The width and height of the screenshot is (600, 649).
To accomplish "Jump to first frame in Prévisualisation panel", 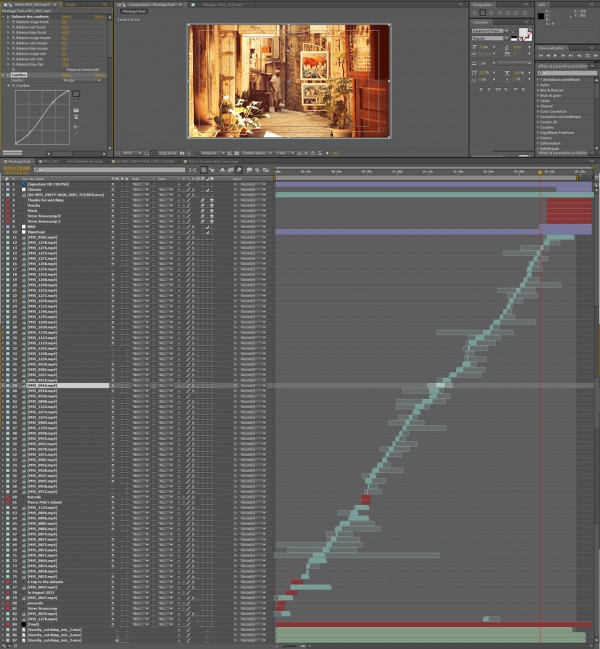I will (540, 55).
